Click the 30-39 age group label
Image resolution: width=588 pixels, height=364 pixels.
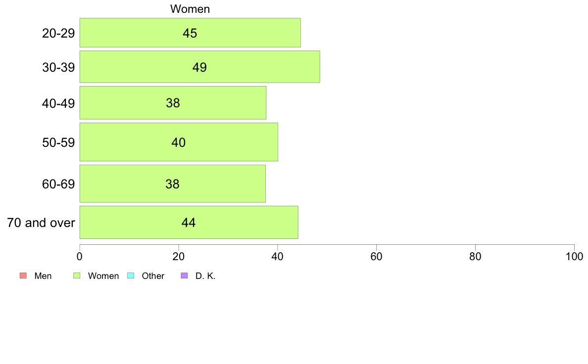58,67
